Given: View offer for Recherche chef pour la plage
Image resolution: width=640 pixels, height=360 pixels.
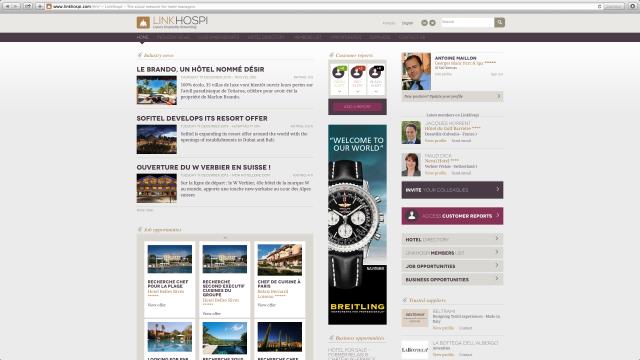Looking at the screenshot, I should (157, 305).
